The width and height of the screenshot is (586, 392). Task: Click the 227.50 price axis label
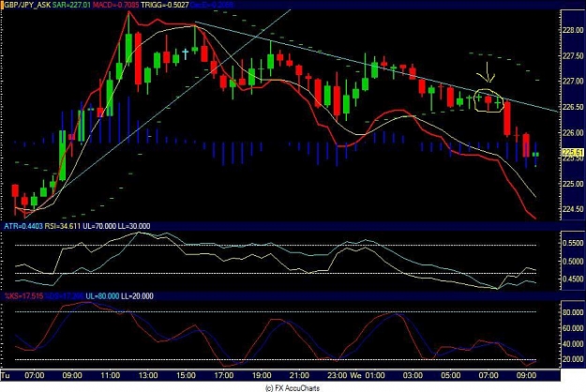pos(573,56)
